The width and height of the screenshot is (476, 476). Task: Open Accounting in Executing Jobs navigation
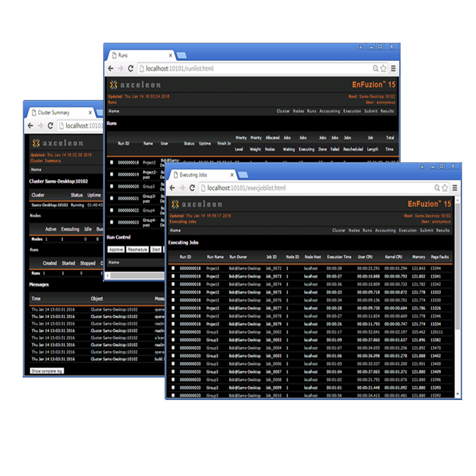(385, 230)
